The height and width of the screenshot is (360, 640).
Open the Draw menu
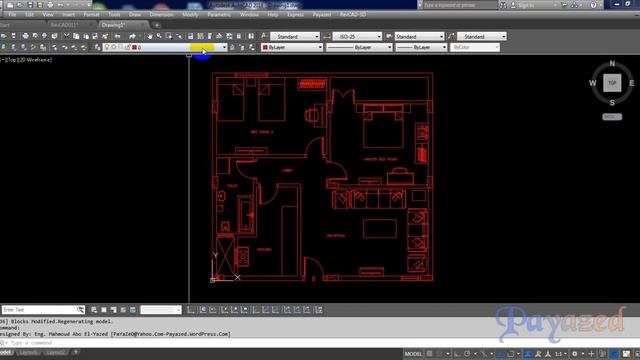coord(135,14)
